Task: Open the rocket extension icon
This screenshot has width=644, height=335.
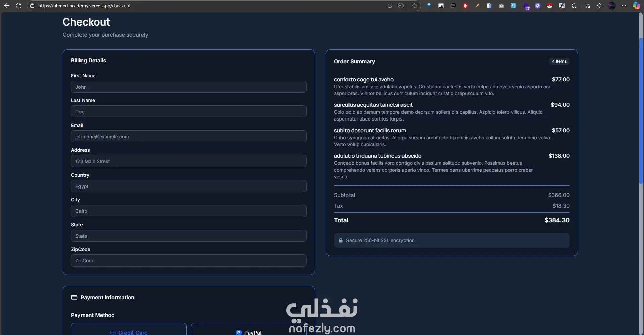Action: pos(562,6)
